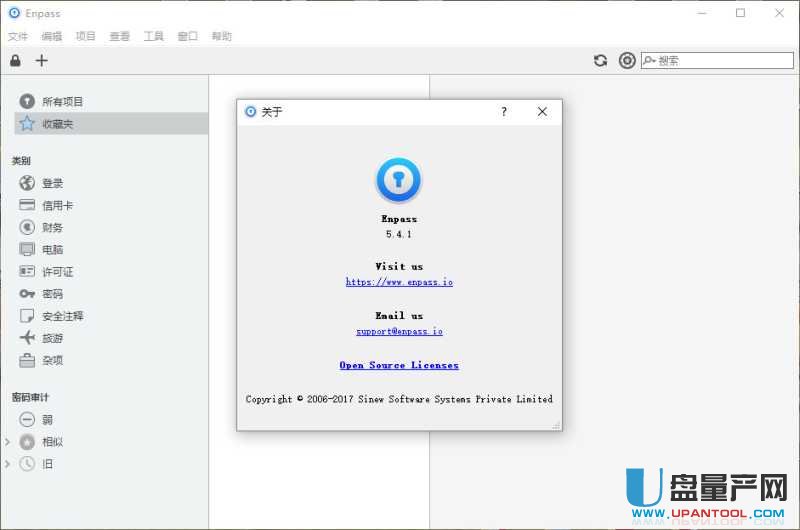Select 旅游 airplane category
The image size is (800, 530).
52,338
